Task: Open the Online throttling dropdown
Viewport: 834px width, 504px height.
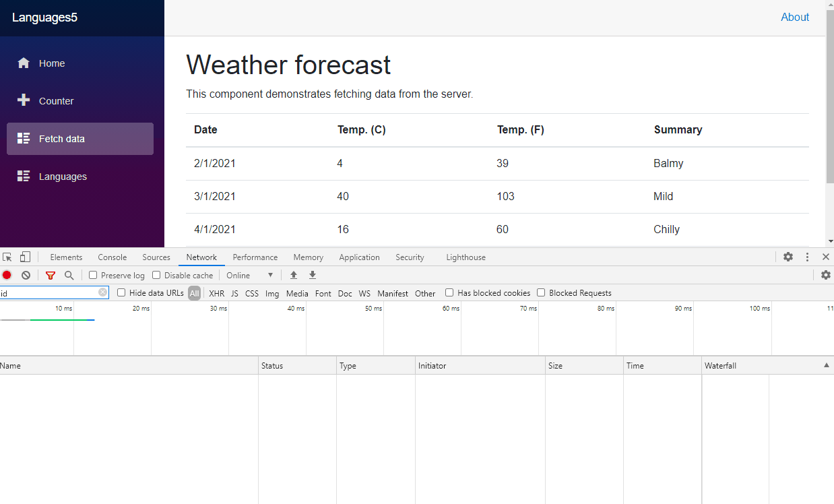Action: (249, 275)
